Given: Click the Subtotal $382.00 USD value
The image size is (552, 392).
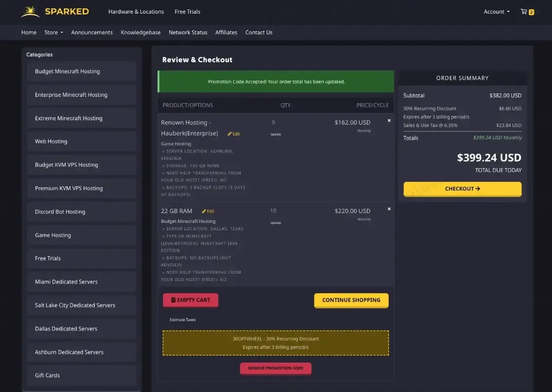Looking at the screenshot, I should pos(505,95).
